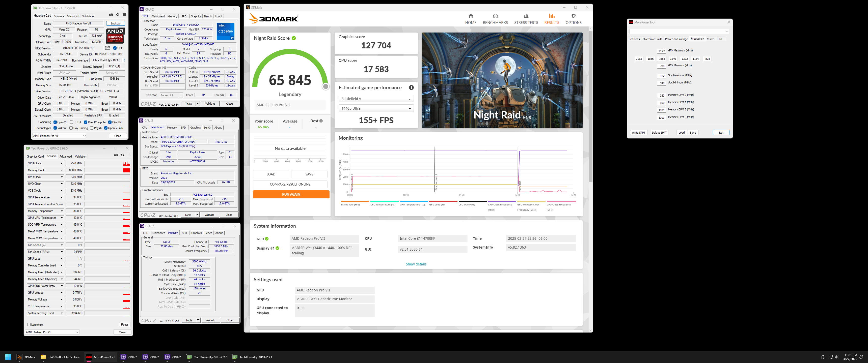The image size is (868, 363).
Task: Open Battlefield V game dropdown
Action: point(376,99)
